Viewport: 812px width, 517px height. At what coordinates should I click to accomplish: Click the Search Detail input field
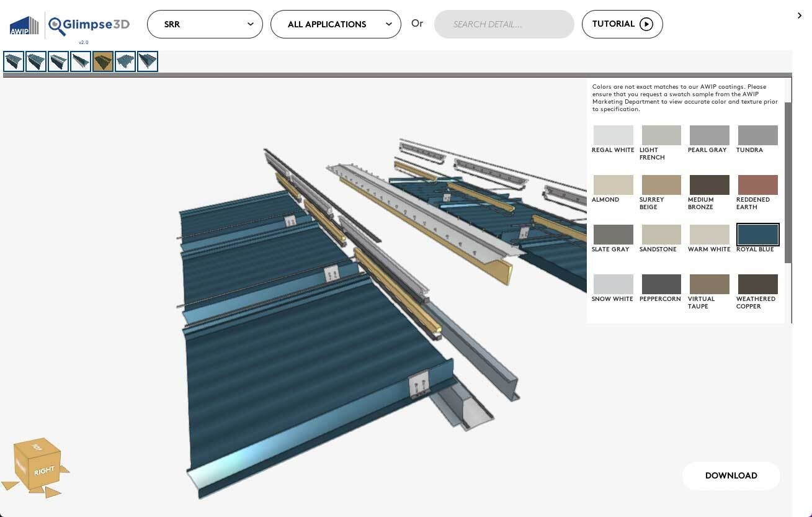tap(504, 24)
